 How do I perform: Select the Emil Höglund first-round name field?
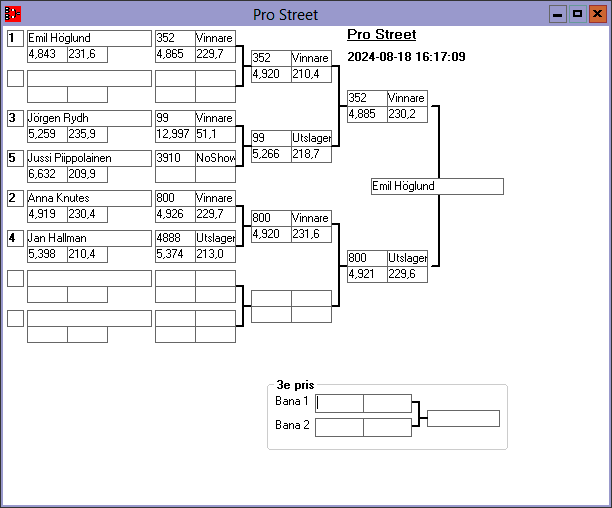click(88, 38)
